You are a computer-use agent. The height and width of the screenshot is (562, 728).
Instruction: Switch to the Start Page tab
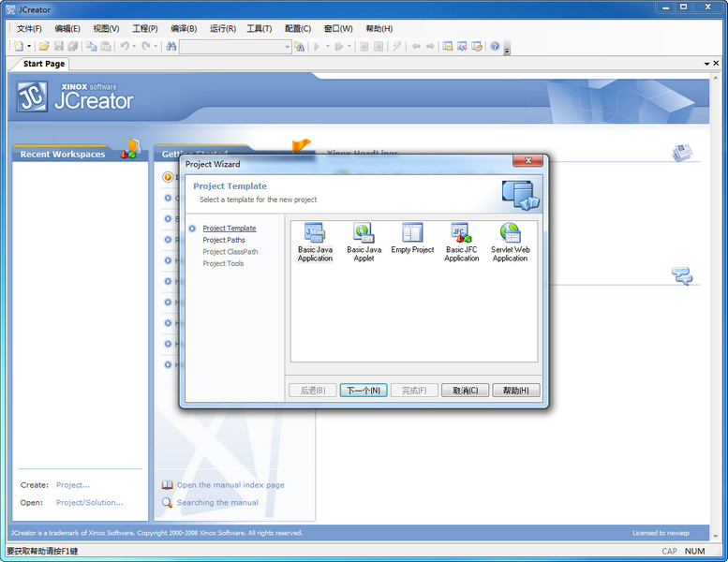44,64
